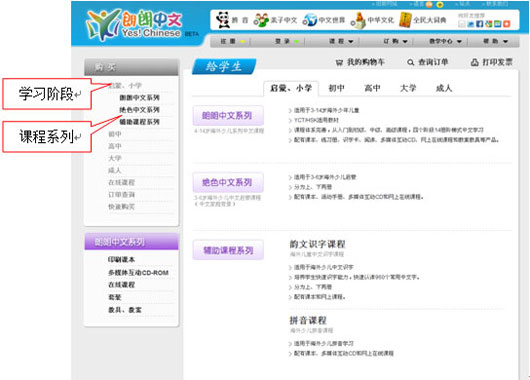The height and width of the screenshot is (380, 530).
Task: Click the Yes! Chinese logo
Action: tap(135, 24)
